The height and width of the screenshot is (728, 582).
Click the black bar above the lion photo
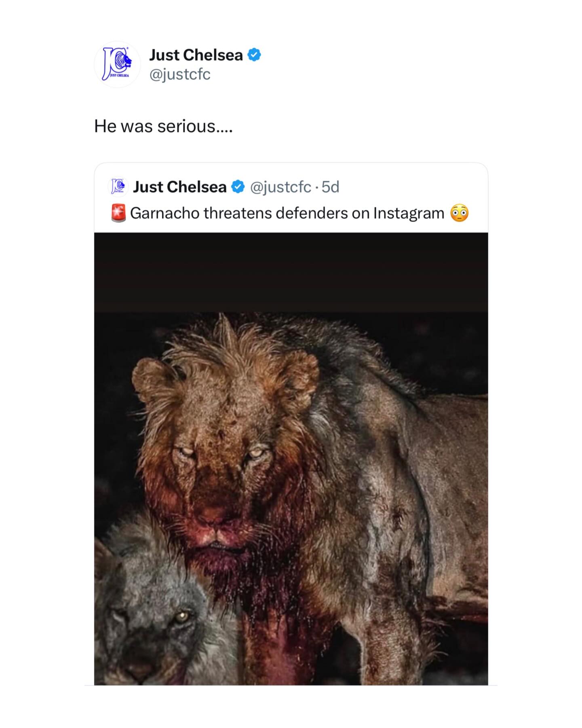[291, 271]
